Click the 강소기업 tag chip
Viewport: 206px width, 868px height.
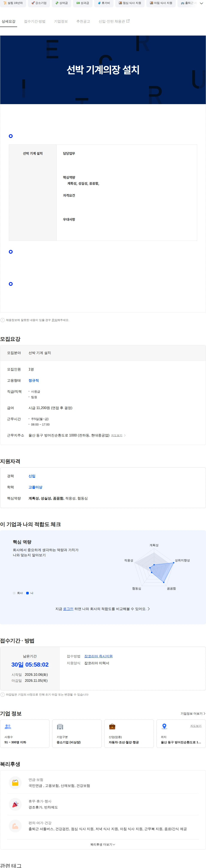tap(39, 3)
